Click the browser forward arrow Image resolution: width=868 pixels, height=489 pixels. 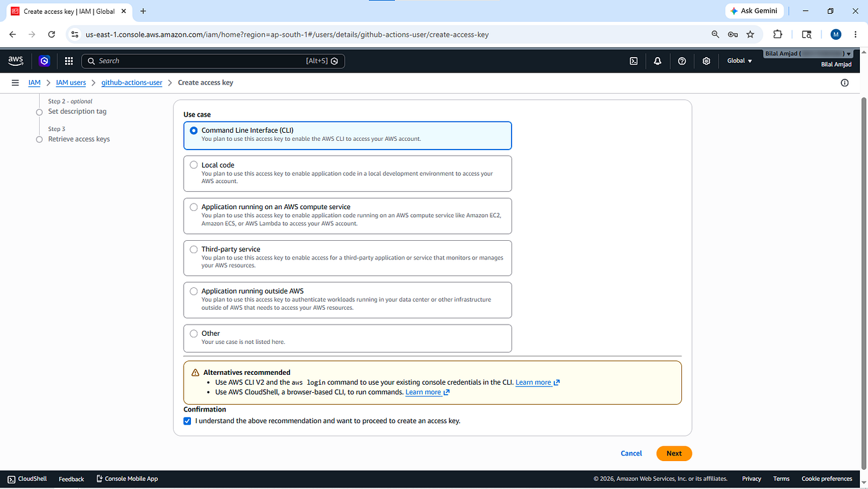(x=32, y=35)
